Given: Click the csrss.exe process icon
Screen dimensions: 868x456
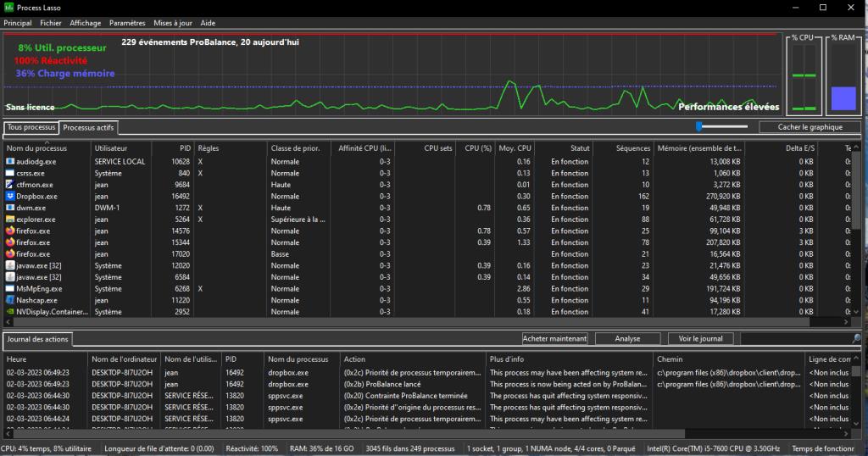Looking at the screenshot, I should (x=10, y=173).
